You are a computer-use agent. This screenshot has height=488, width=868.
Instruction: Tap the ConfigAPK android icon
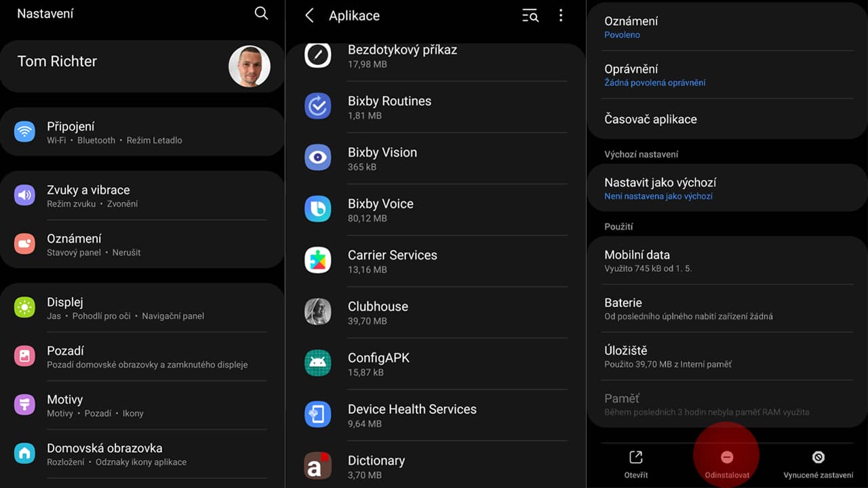(317, 363)
